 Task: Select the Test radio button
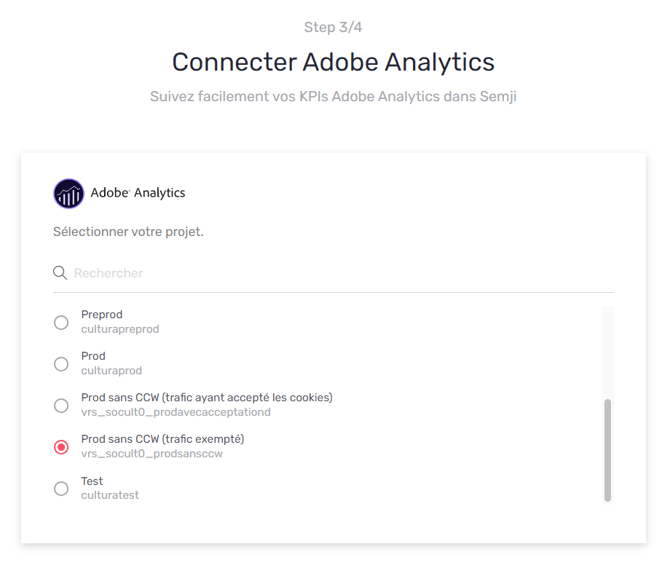click(61, 488)
